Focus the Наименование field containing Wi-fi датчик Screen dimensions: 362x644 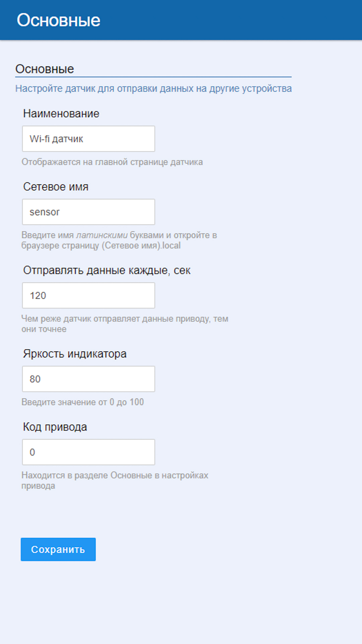coord(88,139)
